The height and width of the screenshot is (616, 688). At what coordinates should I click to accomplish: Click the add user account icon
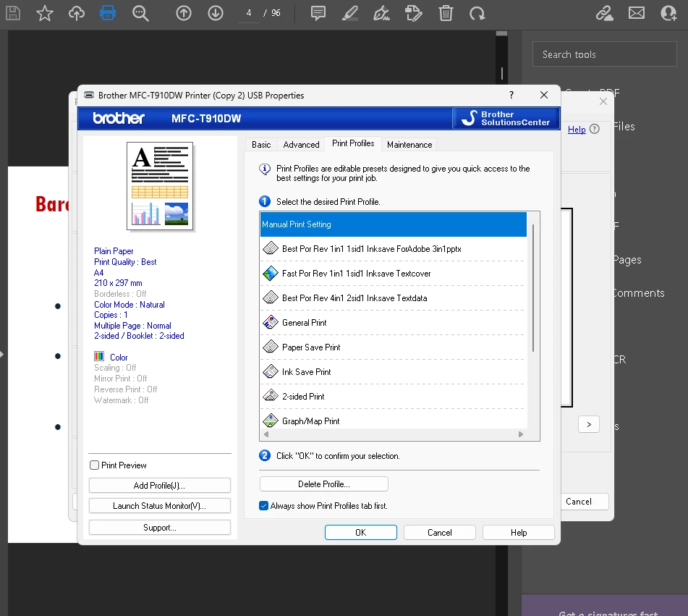(668, 13)
